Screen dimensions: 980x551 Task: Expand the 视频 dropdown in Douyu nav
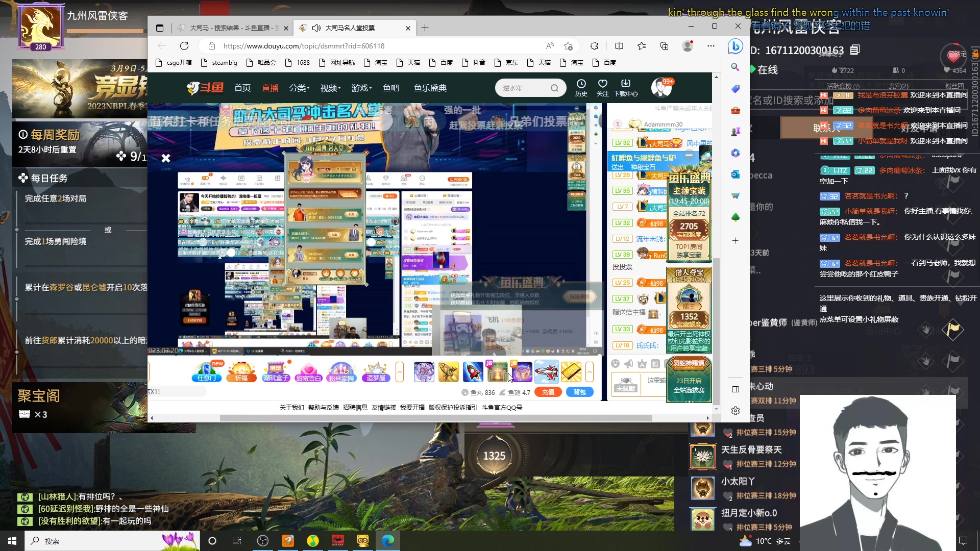click(331, 88)
